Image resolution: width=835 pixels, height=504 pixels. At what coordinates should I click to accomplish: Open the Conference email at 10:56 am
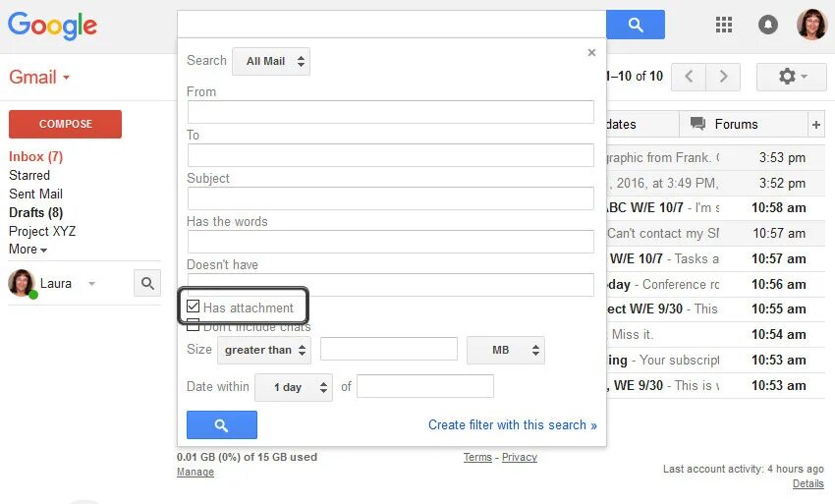coord(715,285)
